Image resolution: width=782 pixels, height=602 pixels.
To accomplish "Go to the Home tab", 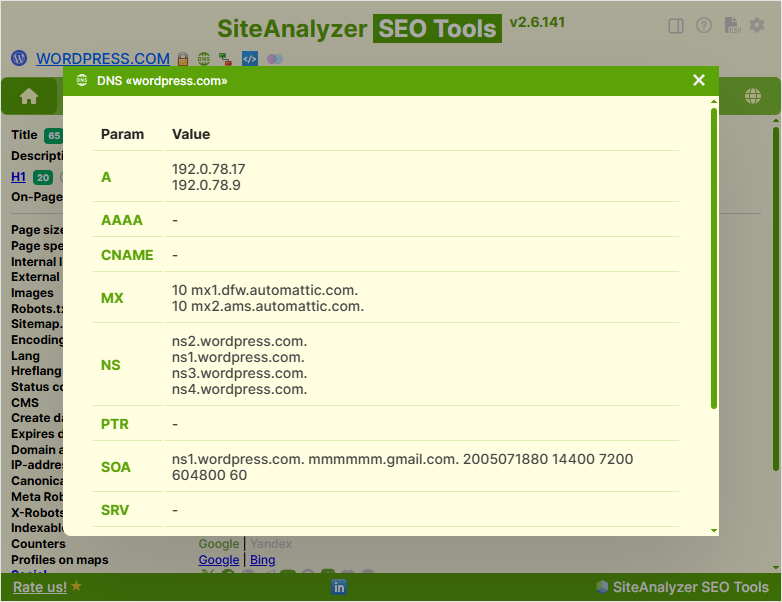I will click(29, 96).
